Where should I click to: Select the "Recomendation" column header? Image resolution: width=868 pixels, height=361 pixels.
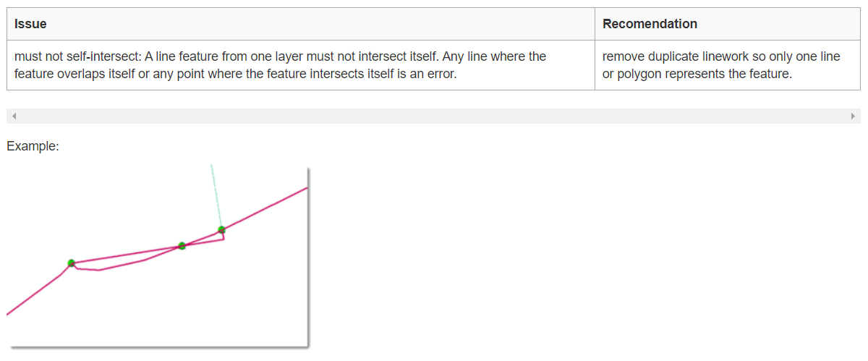point(650,24)
